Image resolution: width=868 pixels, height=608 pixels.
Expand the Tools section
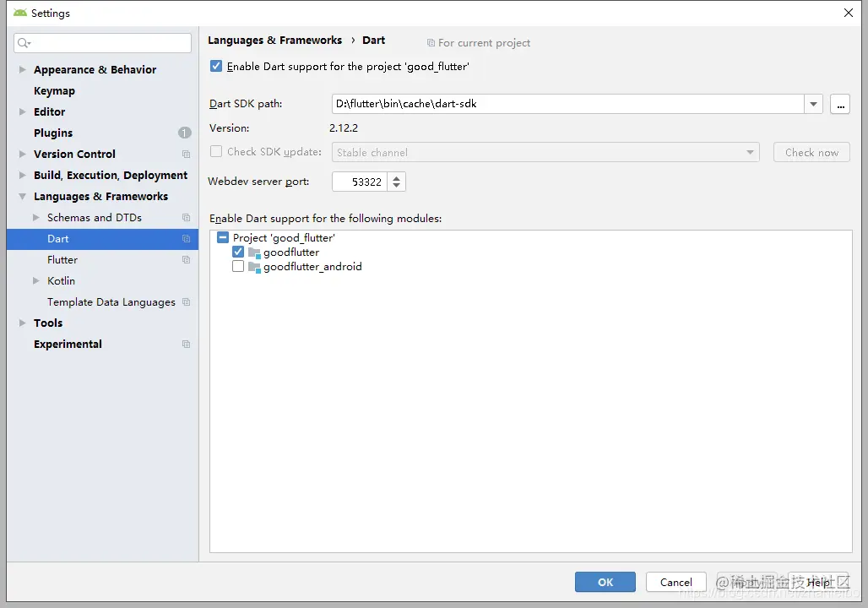pyautogui.click(x=22, y=323)
